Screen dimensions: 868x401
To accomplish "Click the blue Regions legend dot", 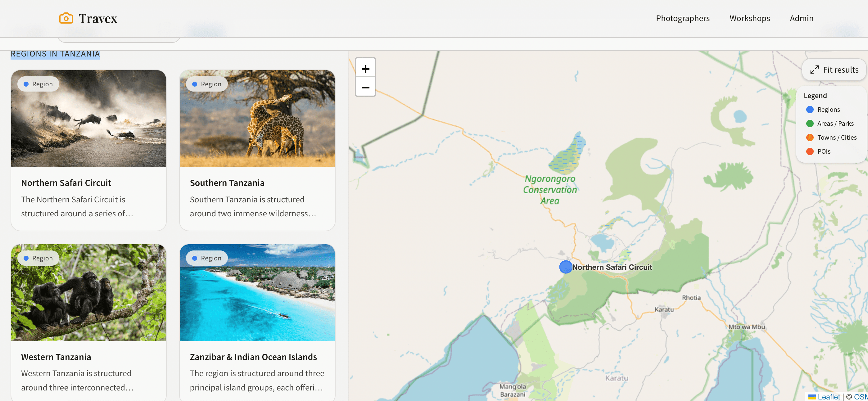I will [x=810, y=110].
